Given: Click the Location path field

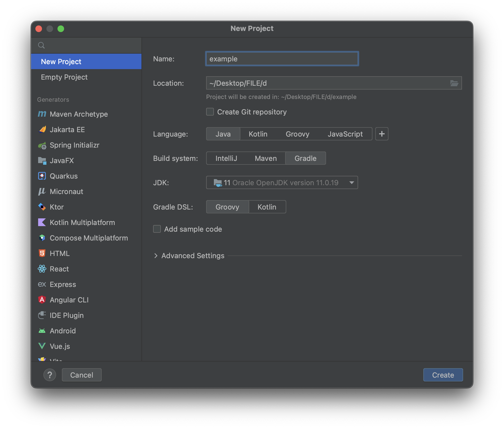Looking at the screenshot, I should (334, 83).
